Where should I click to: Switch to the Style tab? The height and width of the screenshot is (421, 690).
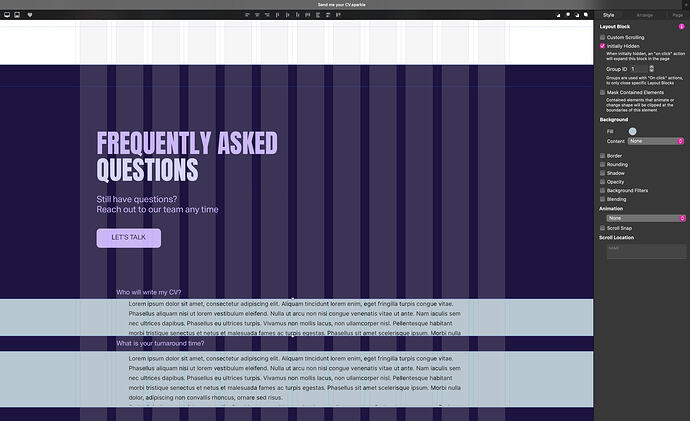609,15
